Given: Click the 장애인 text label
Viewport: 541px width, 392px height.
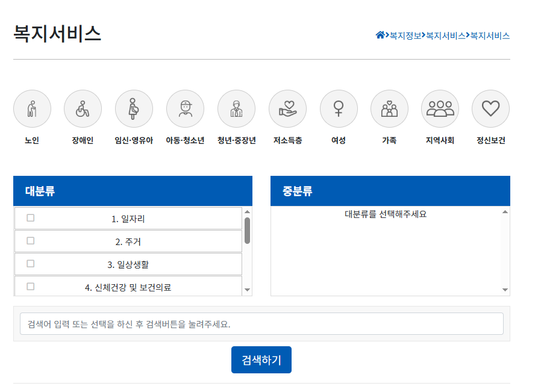Looking at the screenshot, I should 83,140.
